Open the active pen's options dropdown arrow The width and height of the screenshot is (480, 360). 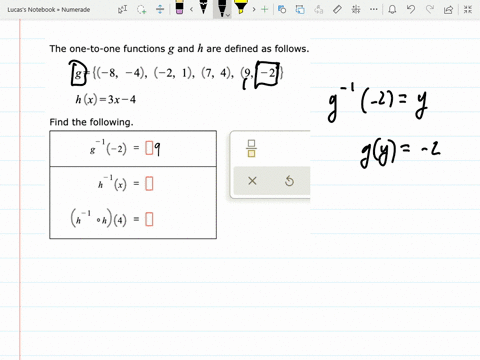click(228, 15)
